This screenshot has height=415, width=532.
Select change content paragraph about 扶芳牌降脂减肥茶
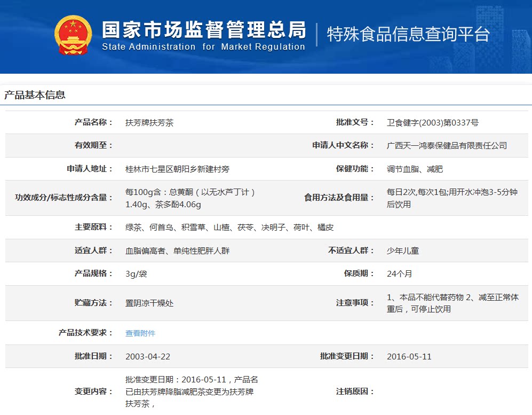click(192, 391)
